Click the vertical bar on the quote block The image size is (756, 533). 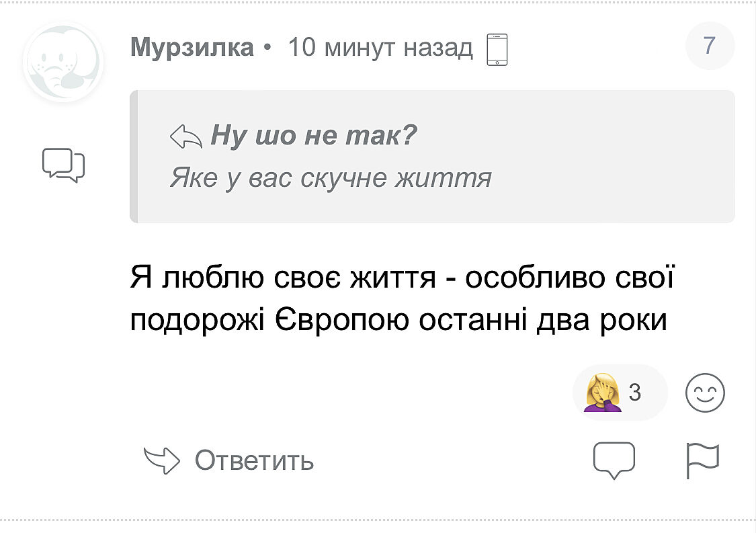134,156
